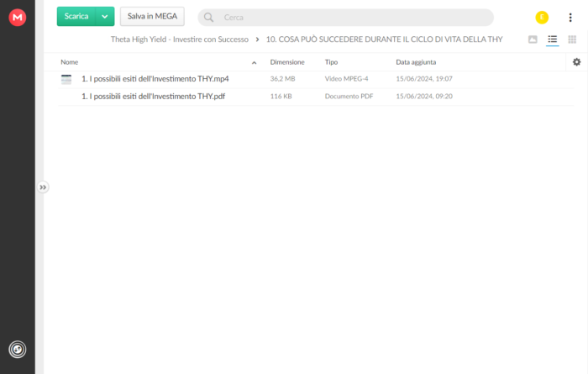Click the green Scarica download button
Image resolution: width=588 pixels, height=374 pixels.
pyautogui.click(x=76, y=17)
